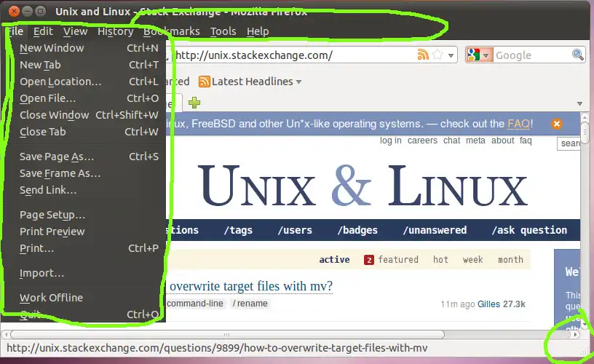Select the featured questions tab
Viewport: 594px width, 364px height.
tap(392, 259)
